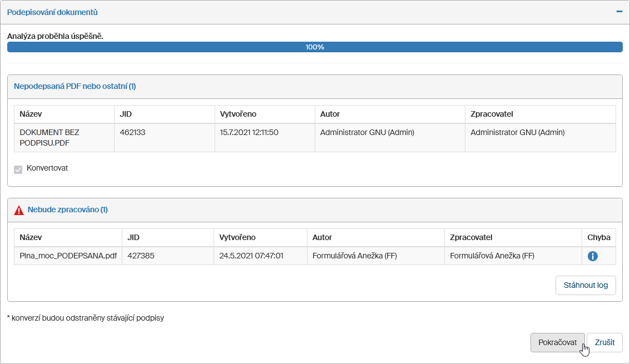Click the Podepisování dokumentů title
630x364 pixels.
click(52, 12)
